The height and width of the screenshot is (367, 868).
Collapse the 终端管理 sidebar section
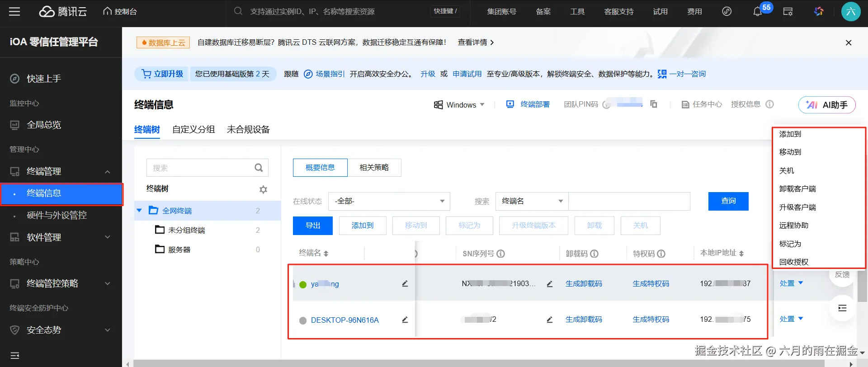(61, 171)
